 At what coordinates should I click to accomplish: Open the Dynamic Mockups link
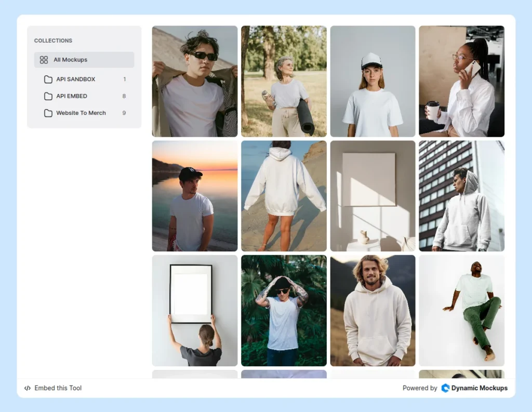pos(474,388)
